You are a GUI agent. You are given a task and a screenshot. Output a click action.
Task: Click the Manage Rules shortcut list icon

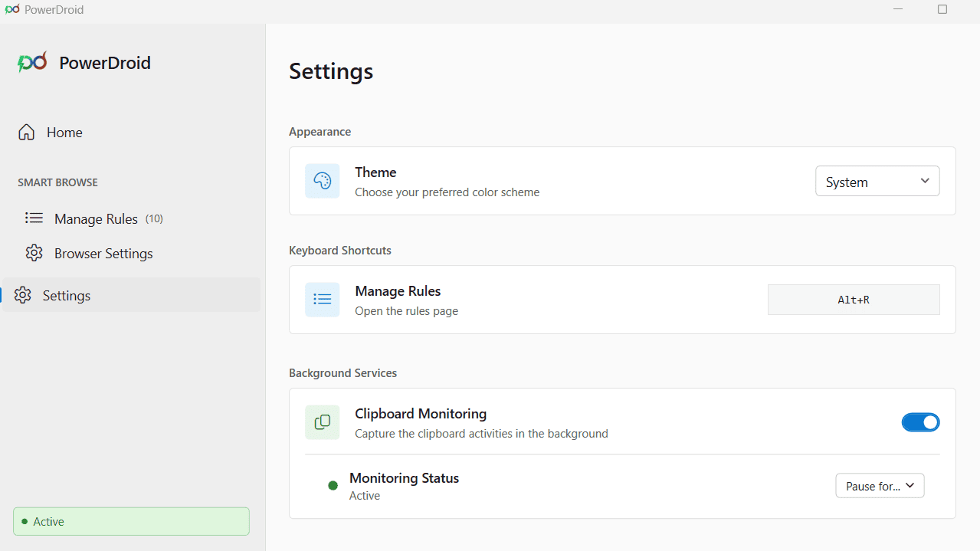click(323, 300)
